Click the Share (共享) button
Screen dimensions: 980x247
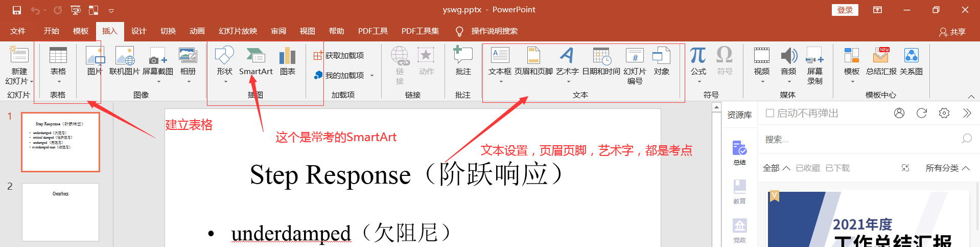(952, 32)
